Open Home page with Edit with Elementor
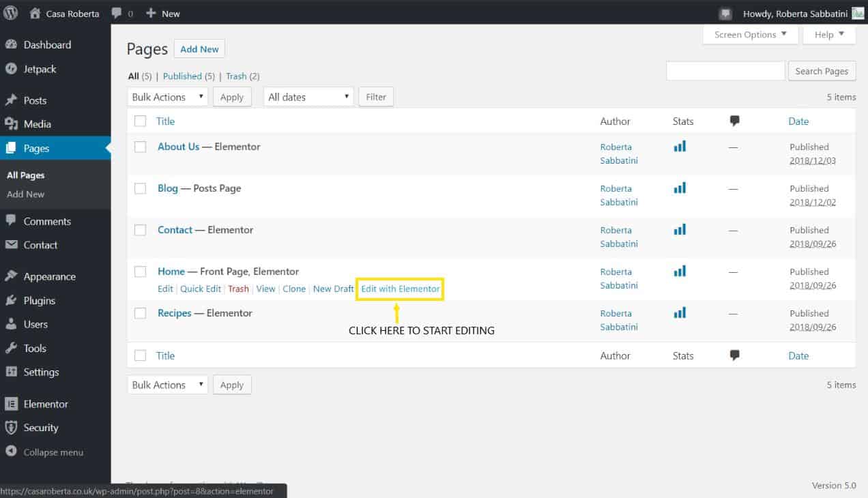868x498 pixels. (x=399, y=289)
